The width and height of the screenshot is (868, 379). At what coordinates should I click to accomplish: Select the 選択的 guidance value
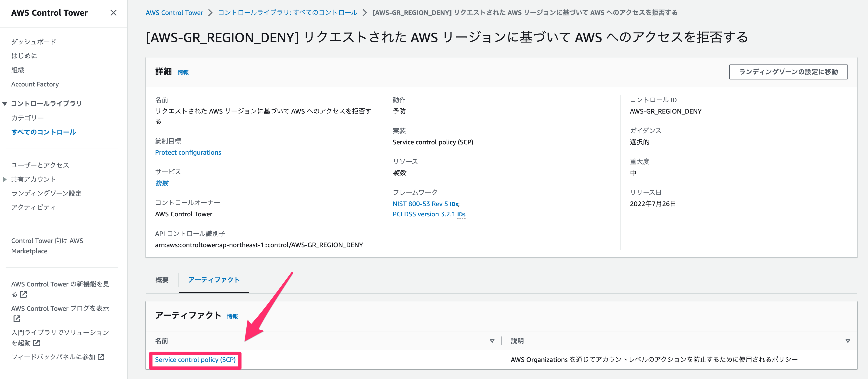[640, 142]
